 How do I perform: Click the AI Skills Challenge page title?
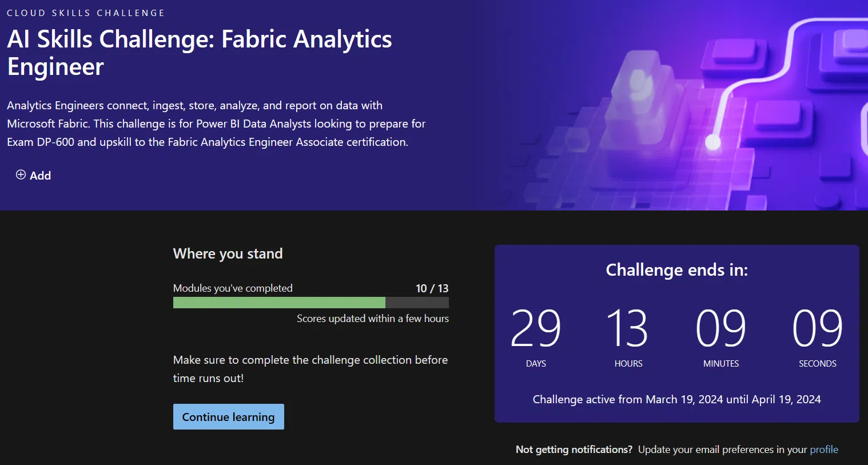click(x=199, y=53)
